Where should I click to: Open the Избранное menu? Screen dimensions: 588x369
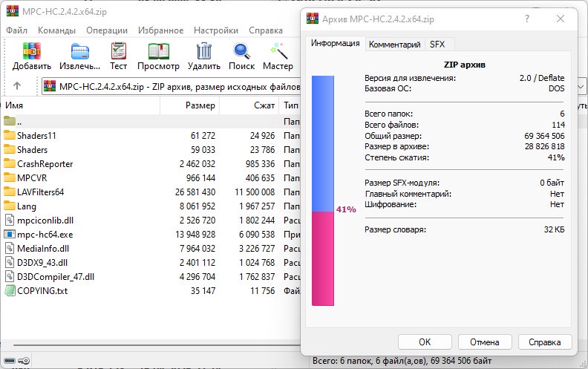point(160,30)
